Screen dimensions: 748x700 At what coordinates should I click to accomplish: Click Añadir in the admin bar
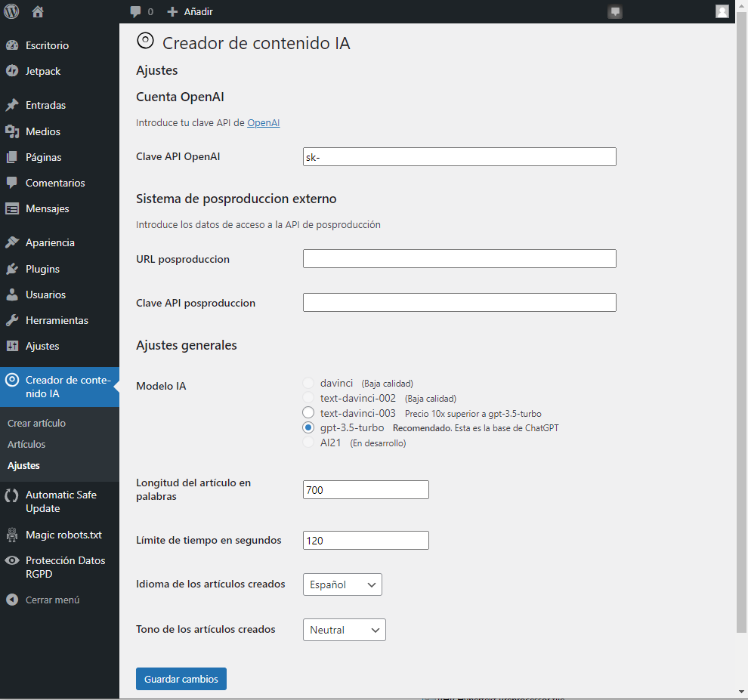tap(199, 12)
